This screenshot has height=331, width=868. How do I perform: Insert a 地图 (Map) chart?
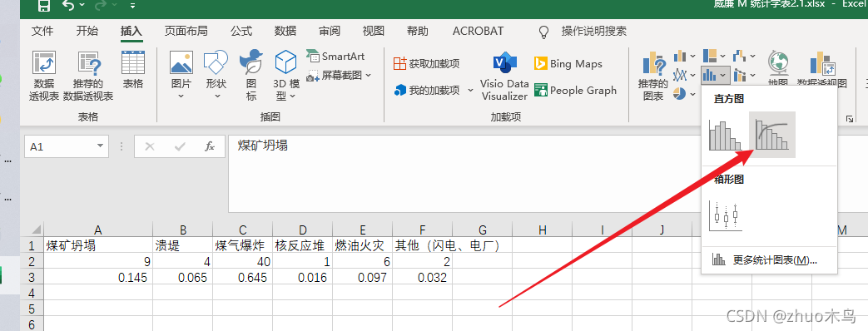(x=778, y=69)
